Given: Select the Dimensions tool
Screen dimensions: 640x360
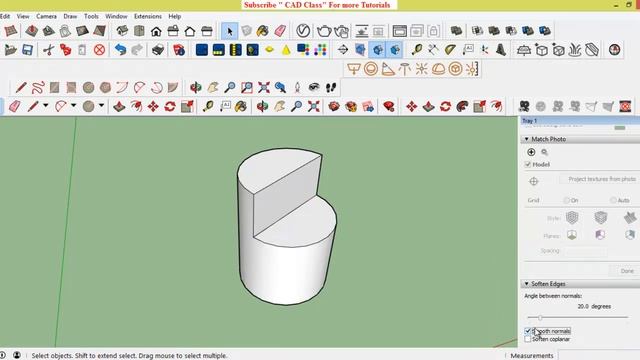Looking at the screenshot, I should click(433, 50).
